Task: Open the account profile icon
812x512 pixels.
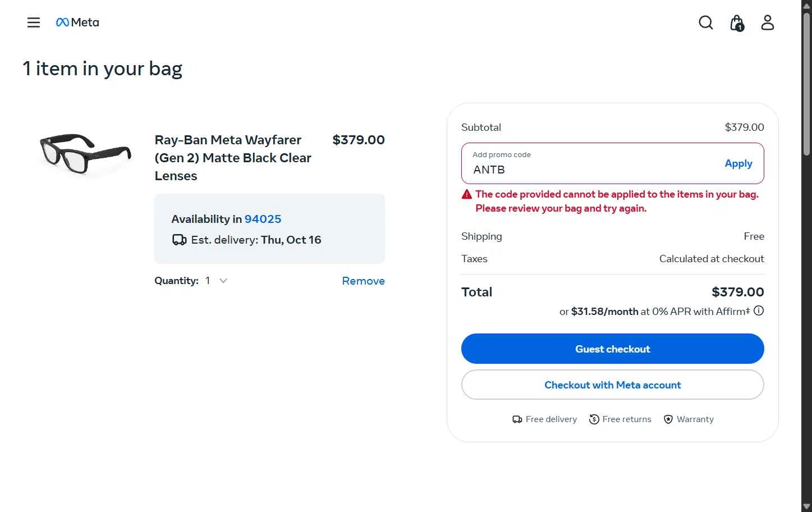Action: point(767,22)
